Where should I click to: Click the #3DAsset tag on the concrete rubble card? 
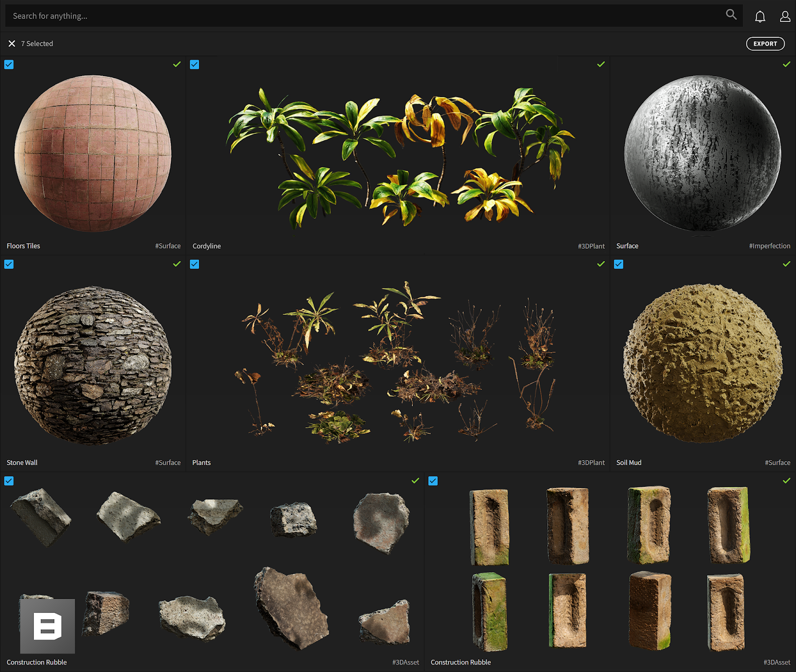tap(405, 662)
